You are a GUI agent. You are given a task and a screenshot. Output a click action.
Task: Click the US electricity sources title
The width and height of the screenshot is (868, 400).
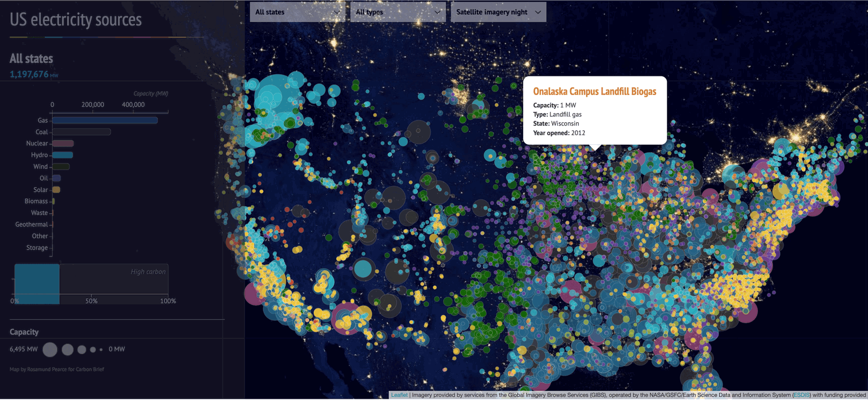(x=75, y=19)
